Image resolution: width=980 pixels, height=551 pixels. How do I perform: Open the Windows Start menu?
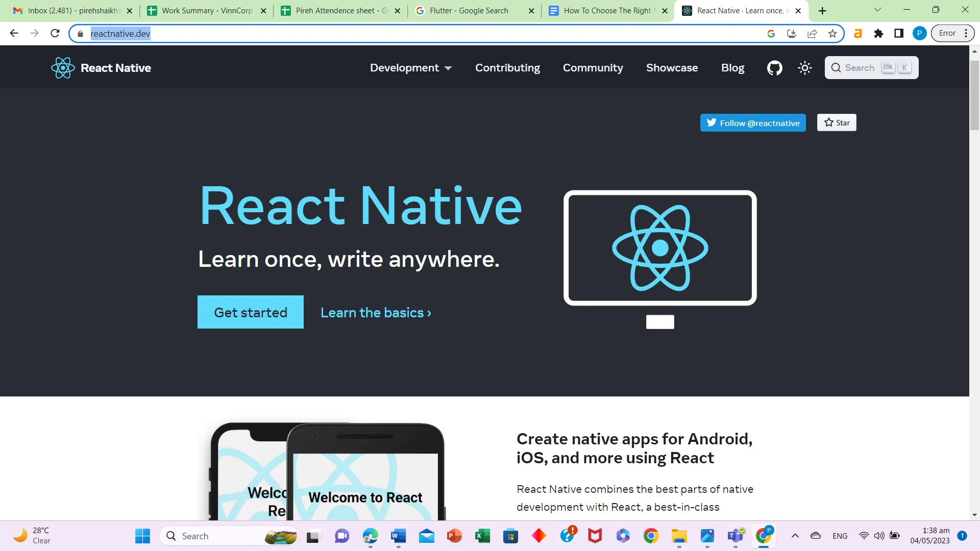click(142, 536)
